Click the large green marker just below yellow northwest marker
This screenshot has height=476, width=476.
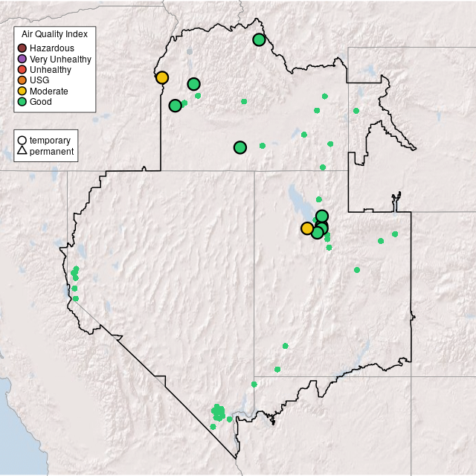pyautogui.click(x=175, y=106)
